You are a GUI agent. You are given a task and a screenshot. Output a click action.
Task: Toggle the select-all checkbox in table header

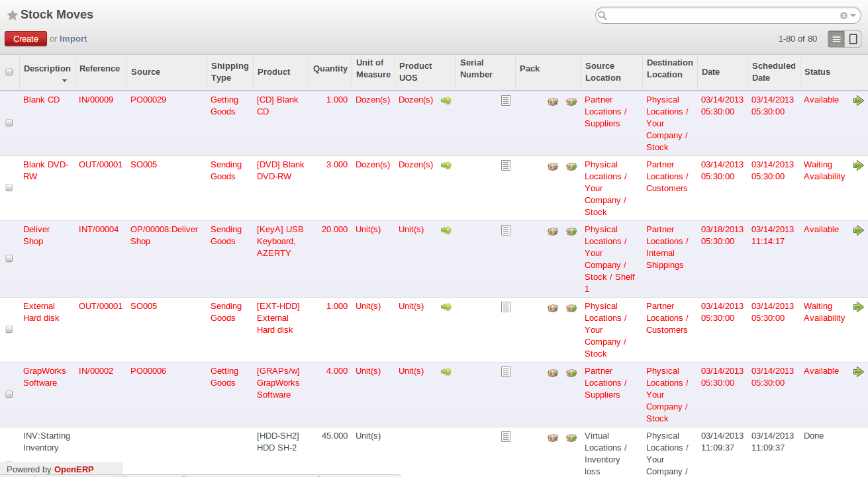pos(9,72)
